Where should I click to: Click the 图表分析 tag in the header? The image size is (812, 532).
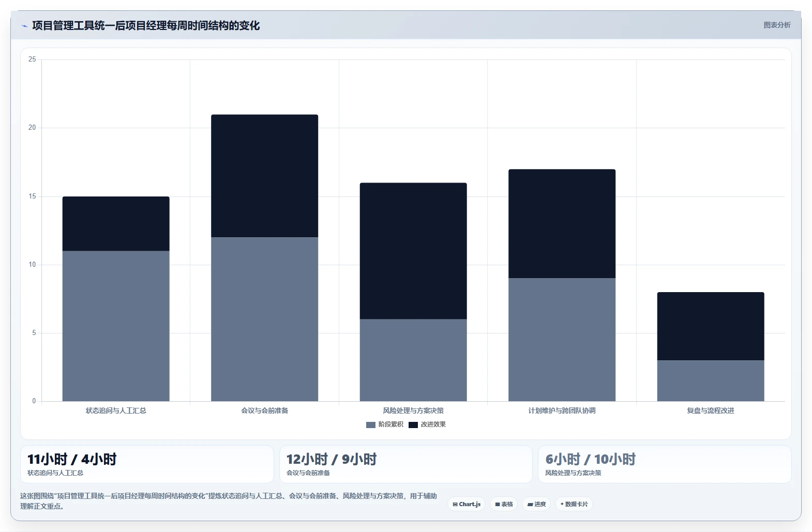[777, 25]
